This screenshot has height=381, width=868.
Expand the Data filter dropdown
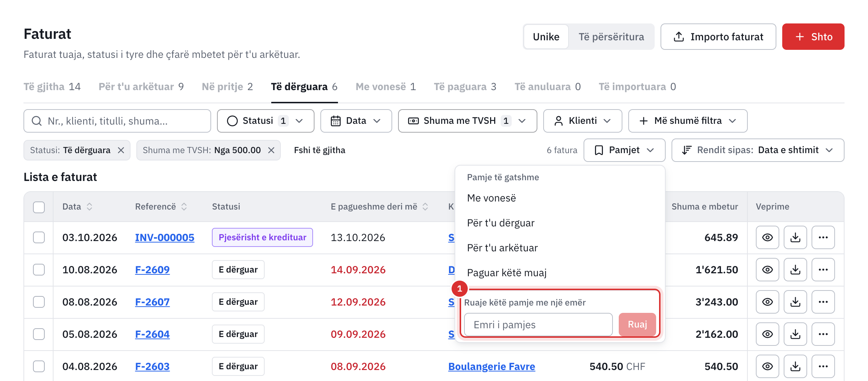356,121
